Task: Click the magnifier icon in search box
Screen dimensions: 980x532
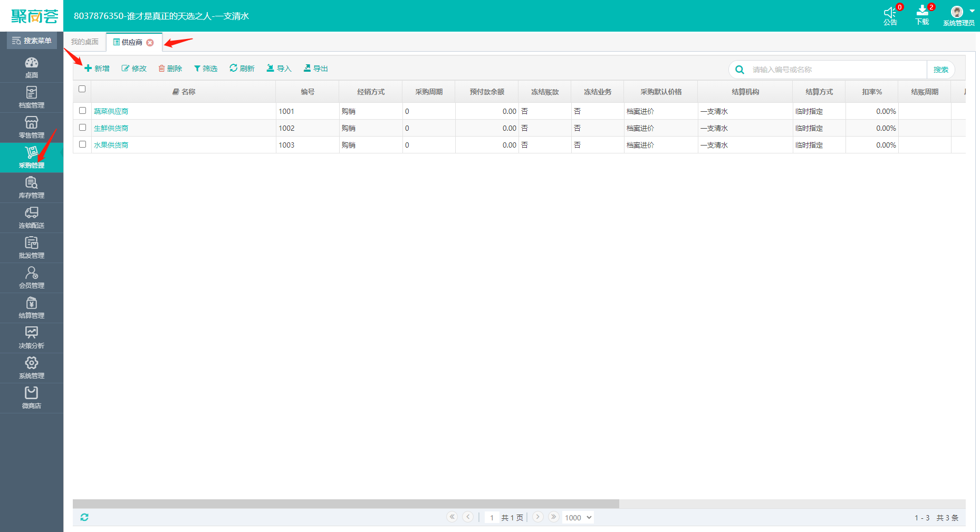Action: coord(739,70)
